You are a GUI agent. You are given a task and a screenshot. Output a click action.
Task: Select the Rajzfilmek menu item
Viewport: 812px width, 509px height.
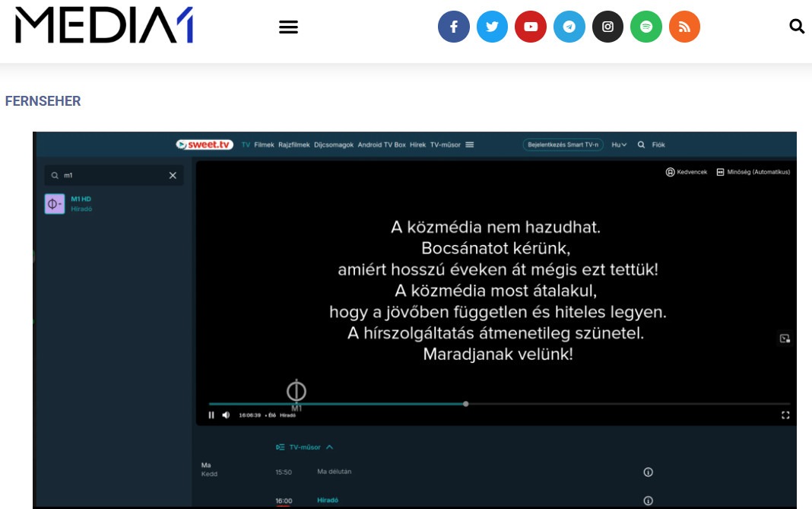pos(293,145)
